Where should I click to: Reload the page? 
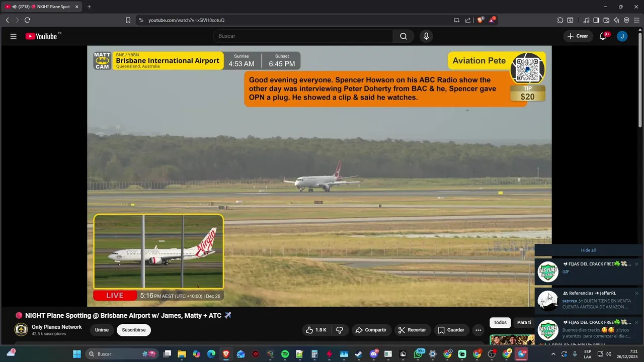click(27, 20)
